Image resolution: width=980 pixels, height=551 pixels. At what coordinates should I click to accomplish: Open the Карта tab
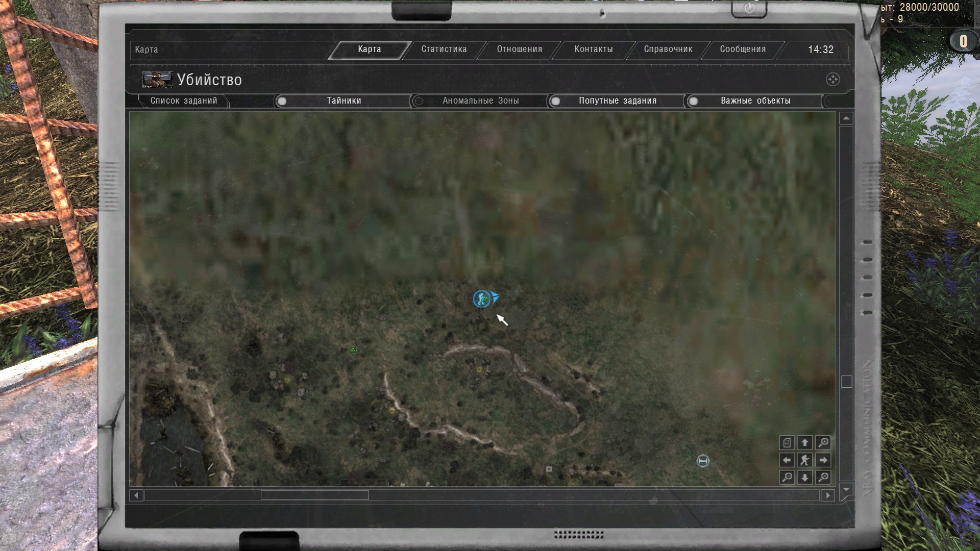(369, 49)
